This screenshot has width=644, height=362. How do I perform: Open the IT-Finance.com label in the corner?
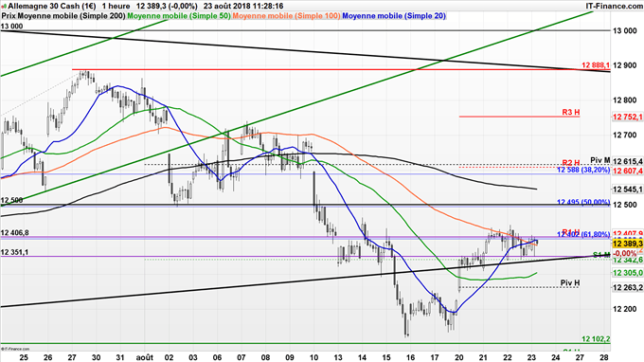[615, 7]
